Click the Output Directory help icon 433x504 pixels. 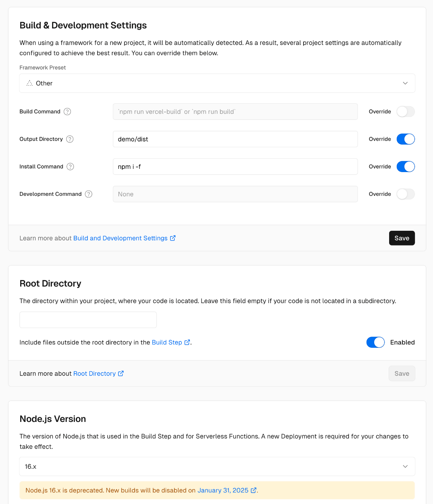pyautogui.click(x=70, y=139)
